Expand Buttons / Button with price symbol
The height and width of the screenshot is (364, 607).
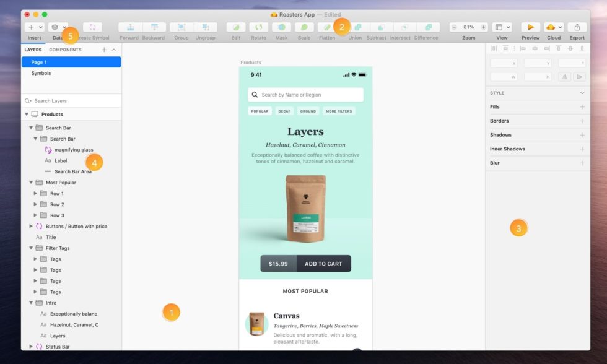[x=31, y=226]
